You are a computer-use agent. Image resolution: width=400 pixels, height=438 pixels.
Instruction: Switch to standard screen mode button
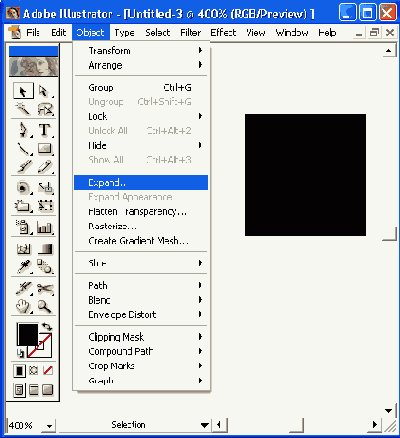point(19,389)
